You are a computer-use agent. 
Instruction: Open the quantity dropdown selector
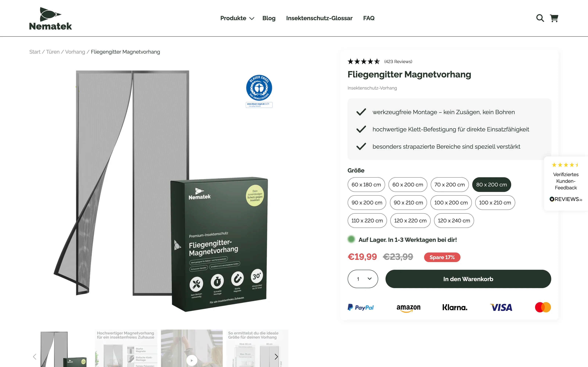pos(363,279)
